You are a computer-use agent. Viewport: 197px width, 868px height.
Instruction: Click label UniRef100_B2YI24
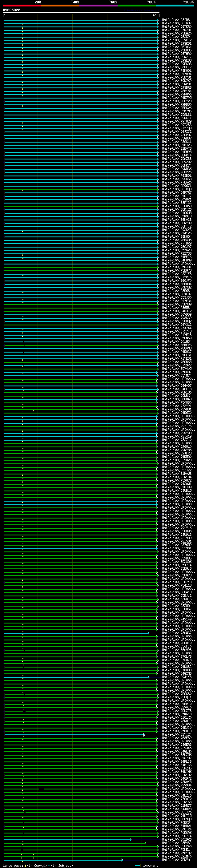(177, 735)
